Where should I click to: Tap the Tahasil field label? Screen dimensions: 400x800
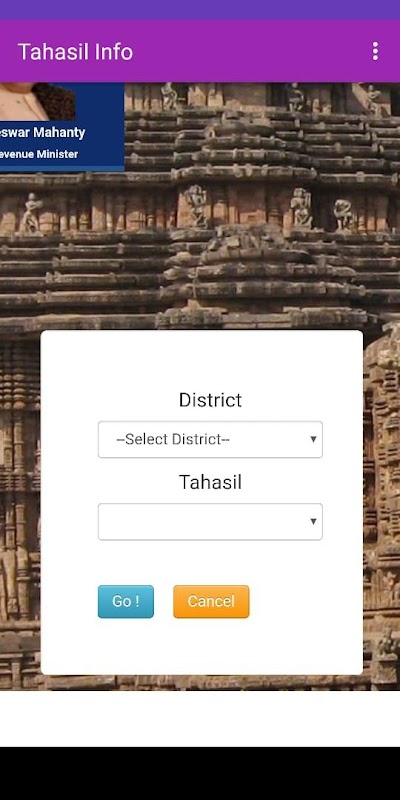click(x=210, y=482)
